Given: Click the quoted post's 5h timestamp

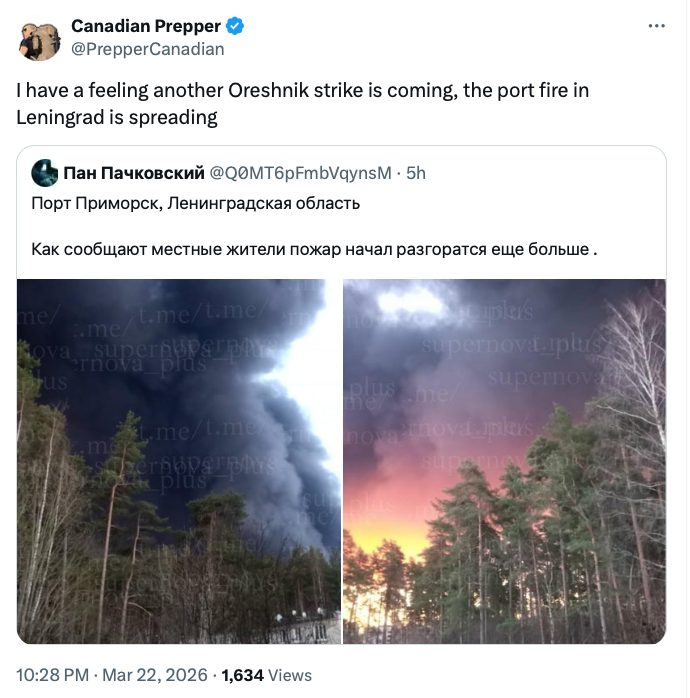Looking at the screenshot, I should point(416,173).
